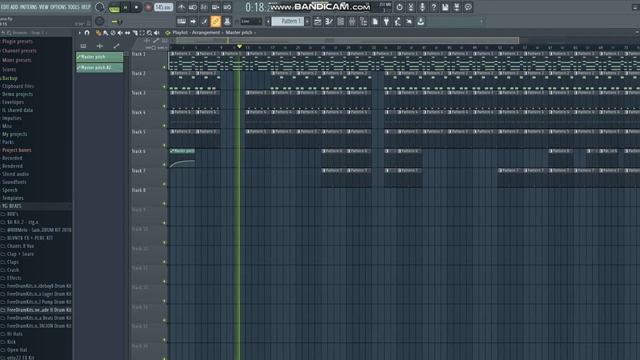This screenshot has width=640, height=360.
Task: Select the pencil draw mode icon in toolbar
Action: [204, 21]
